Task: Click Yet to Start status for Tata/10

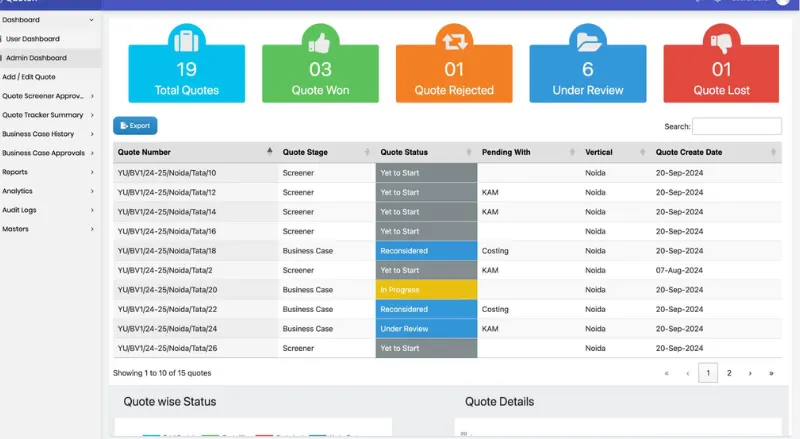Action: coord(427,173)
